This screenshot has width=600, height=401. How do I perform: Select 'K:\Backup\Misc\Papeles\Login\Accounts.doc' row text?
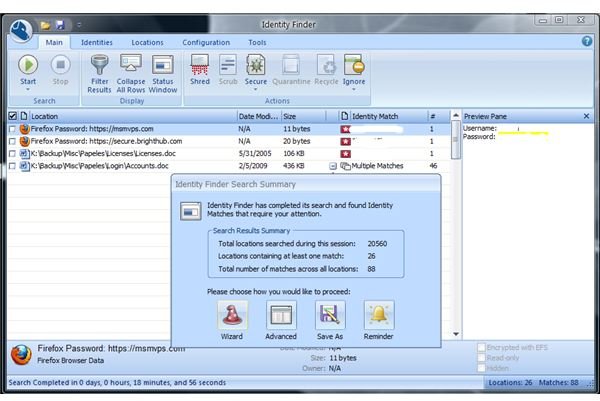pyautogui.click(x=99, y=166)
